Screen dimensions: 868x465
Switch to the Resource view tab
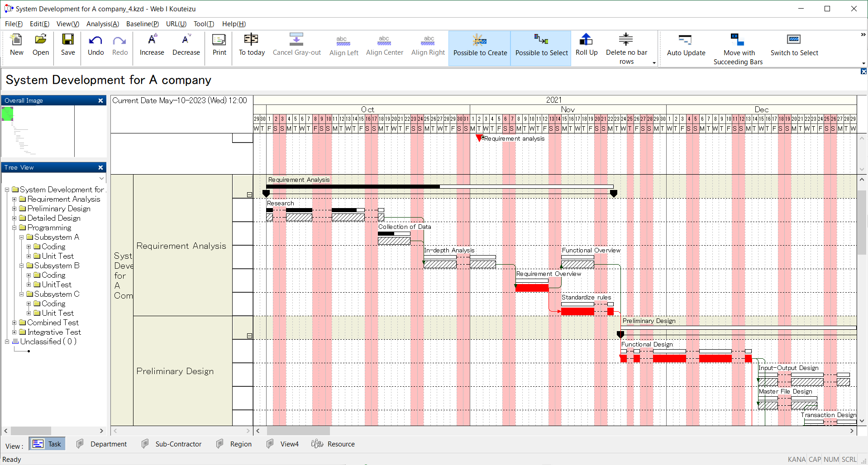coord(333,444)
